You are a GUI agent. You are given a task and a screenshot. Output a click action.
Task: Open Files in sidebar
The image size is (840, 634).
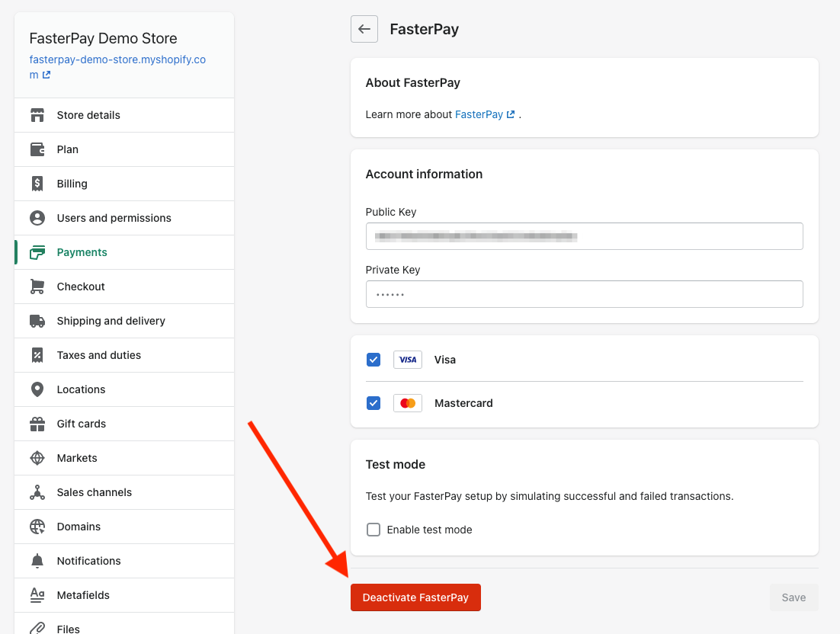[x=124, y=624]
